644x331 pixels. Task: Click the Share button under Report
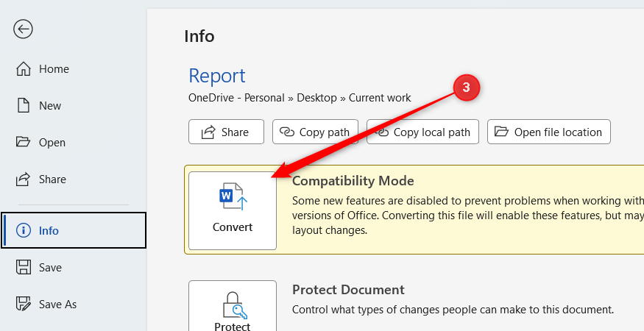226,132
